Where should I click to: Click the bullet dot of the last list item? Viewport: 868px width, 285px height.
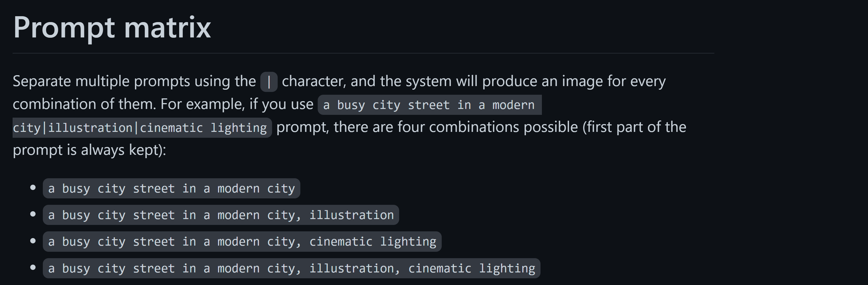[33, 267]
